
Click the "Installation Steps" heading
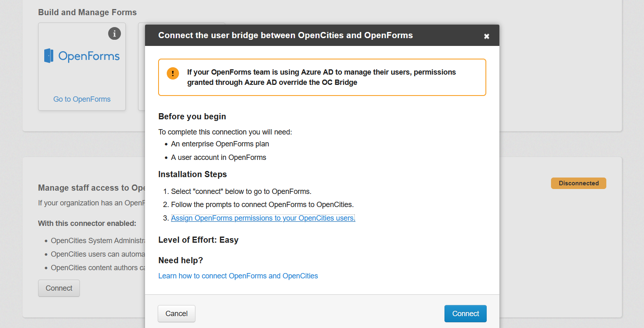(193, 174)
